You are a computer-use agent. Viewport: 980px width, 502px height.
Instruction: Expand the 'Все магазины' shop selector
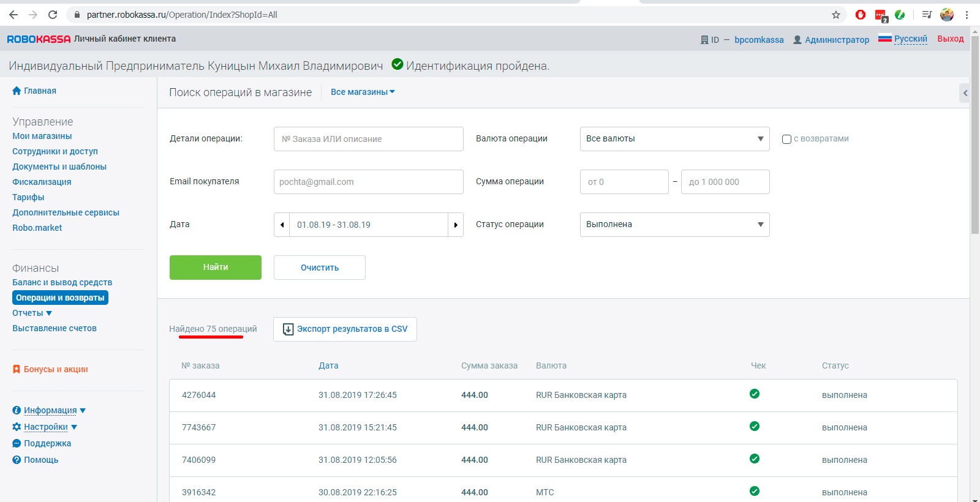[363, 92]
